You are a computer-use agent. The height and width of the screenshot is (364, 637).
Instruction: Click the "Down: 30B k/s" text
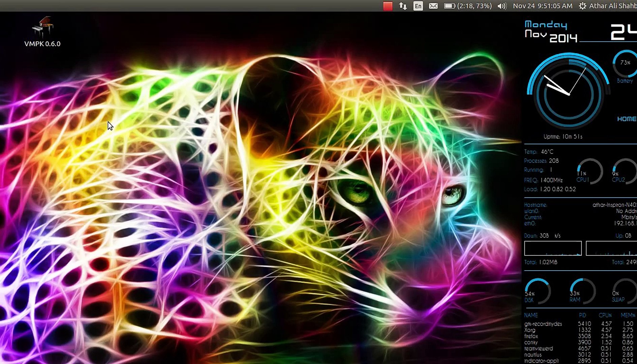tap(542, 236)
